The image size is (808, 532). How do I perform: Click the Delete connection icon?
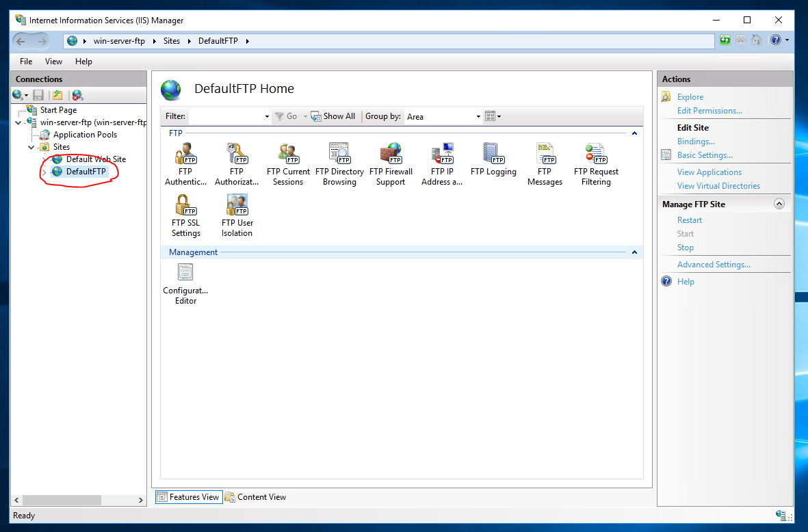click(77, 95)
